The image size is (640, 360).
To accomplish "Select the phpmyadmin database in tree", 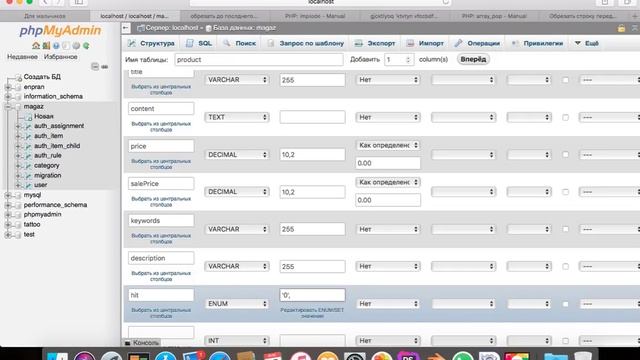I will click(x=42, y=214).
